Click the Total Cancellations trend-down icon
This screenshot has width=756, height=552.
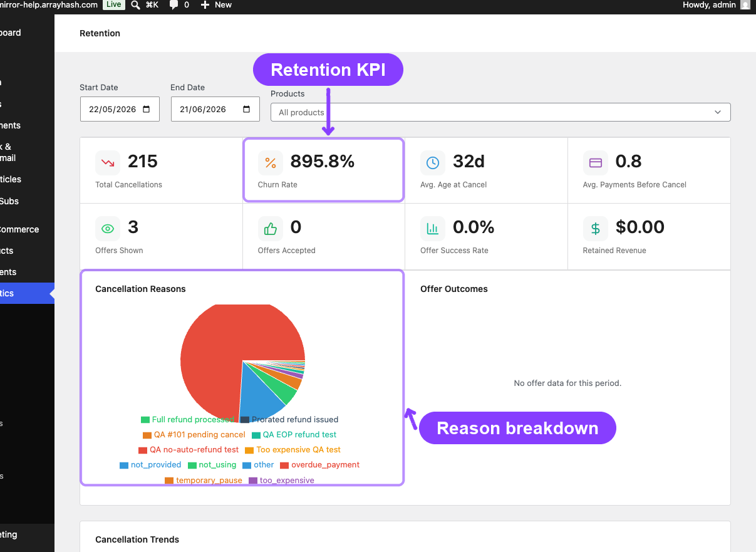click(108, 163)
